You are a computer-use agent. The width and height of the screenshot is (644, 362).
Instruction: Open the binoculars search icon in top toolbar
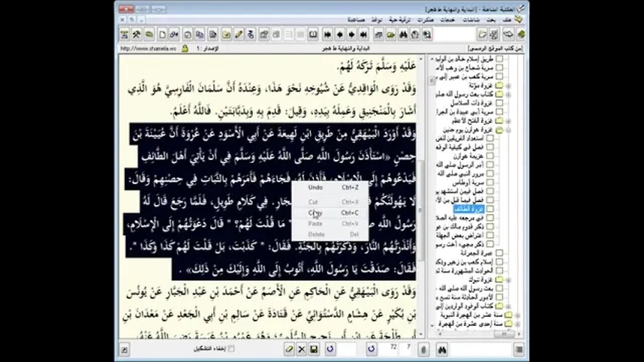[403, 34]
